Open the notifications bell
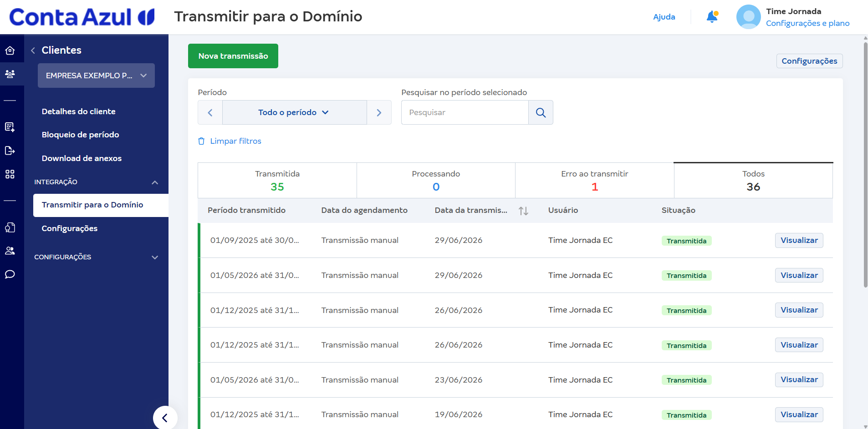This screenshot has width=868, height=429. tap(712, 17)
